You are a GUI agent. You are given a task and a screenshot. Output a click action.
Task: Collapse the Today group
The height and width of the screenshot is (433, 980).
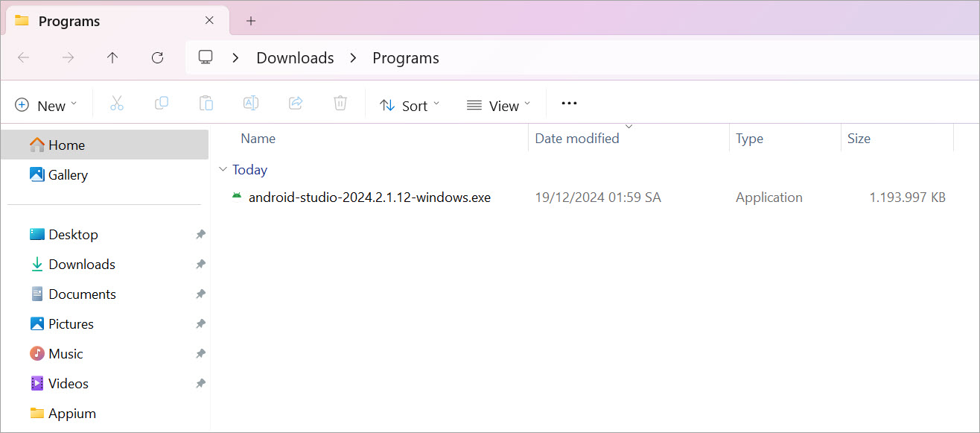223,169
